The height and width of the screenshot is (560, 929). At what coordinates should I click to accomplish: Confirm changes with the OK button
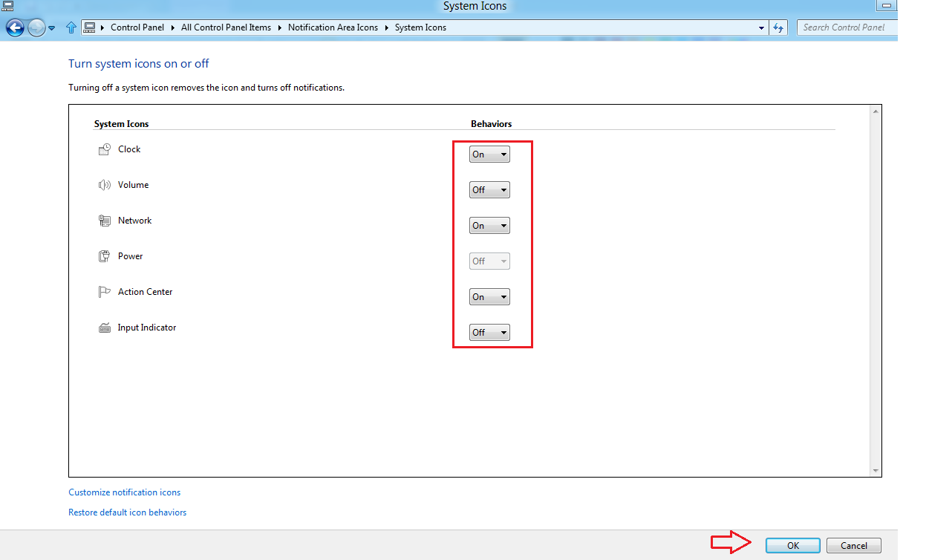(x=792, y=545)
